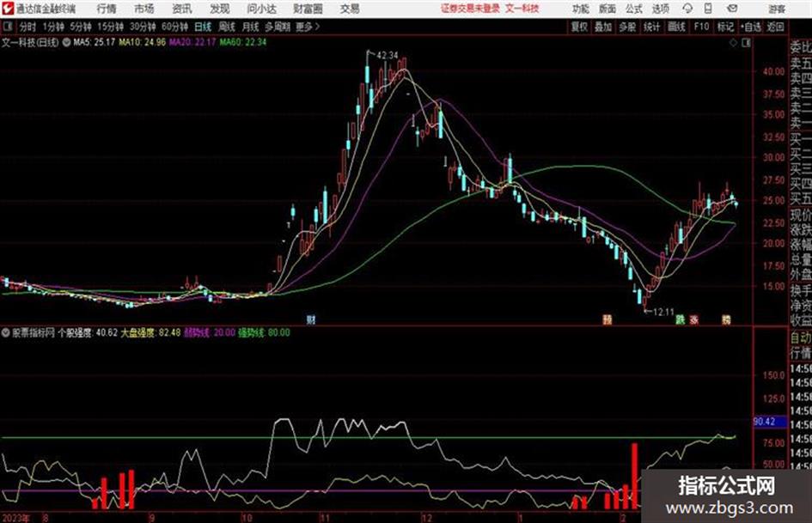812x523 pixels.
Task: Open the 版面 menu
Action: pos(607,9)
